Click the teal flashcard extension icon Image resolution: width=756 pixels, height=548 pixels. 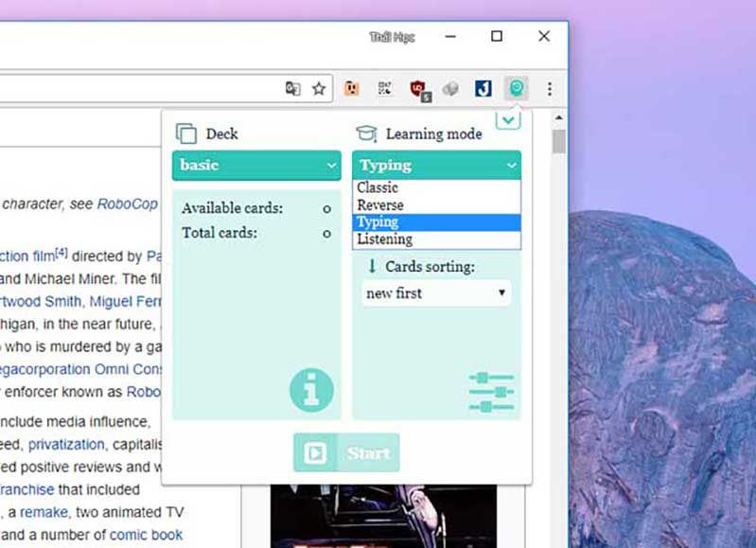[x=517, y=88]
